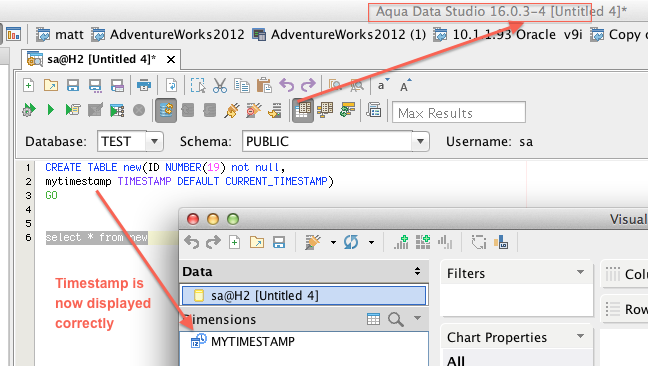
Task: Open the Database TEST dropdown
Action: point(154,141)
